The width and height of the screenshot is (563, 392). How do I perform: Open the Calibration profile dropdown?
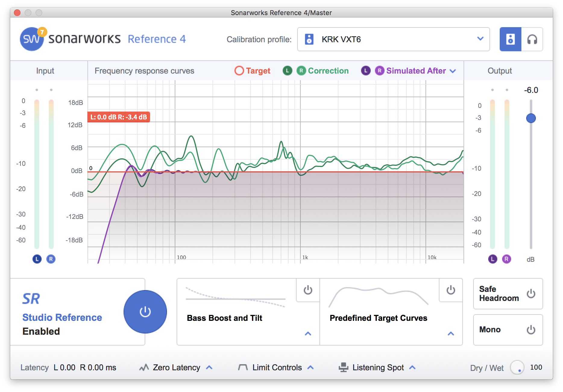pos(393,39)
